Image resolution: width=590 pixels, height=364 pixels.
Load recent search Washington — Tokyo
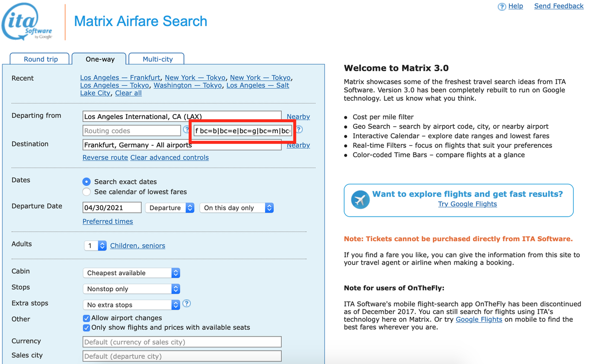187,85
